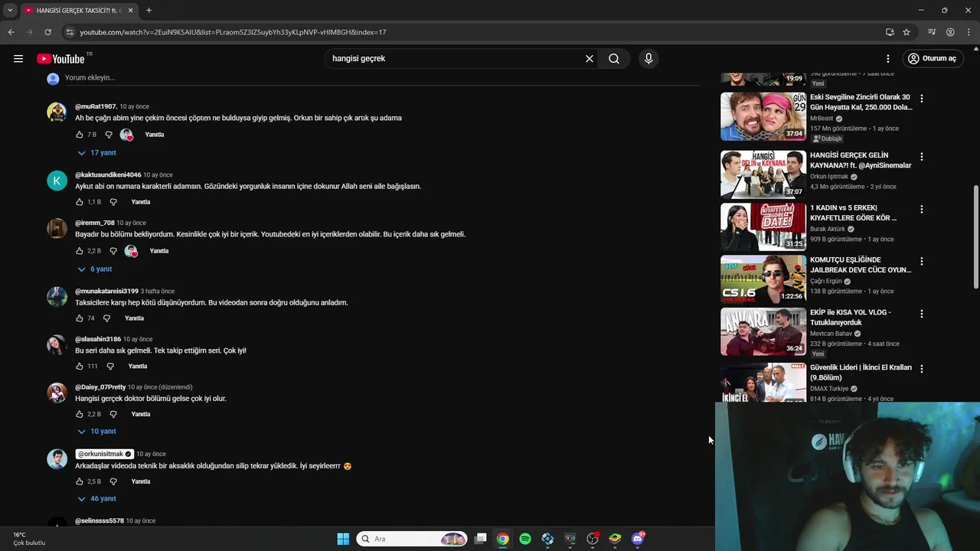Open Windows Start button

[343, 539]
